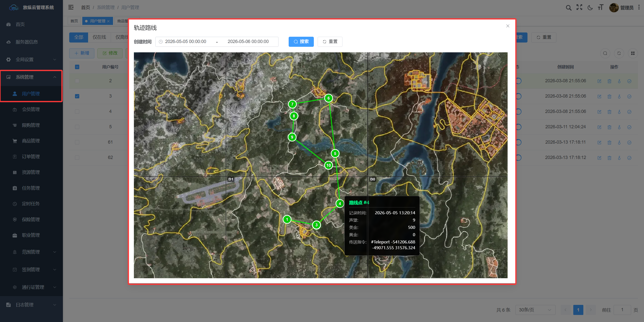The width and height of the screenshot is (644, 322).
Task: Click the check-circle icon for row 2026-03-13 17:18:12
Action: click(629, 158)
